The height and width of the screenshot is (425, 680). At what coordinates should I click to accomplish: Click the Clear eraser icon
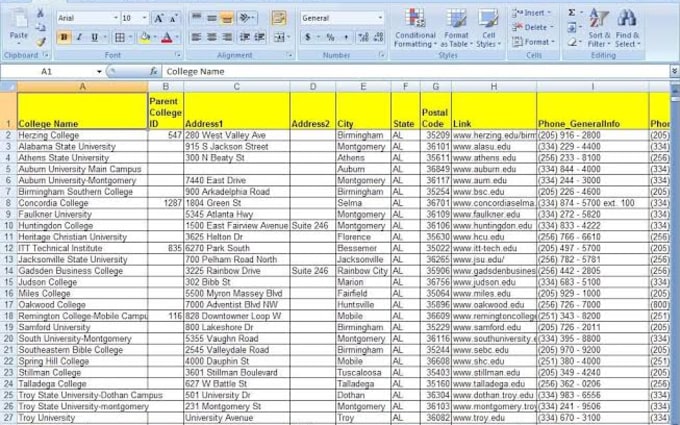tap(572, 42)
